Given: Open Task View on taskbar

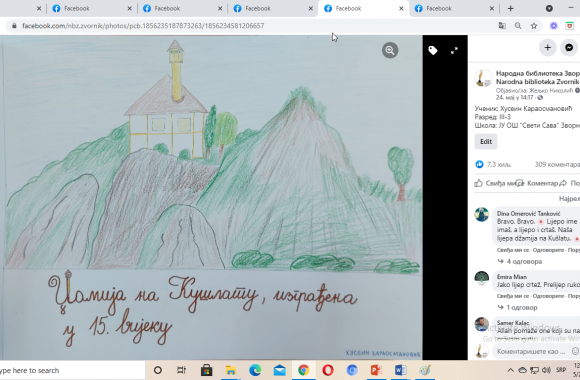Looking at the screenshot, I should point(181,370).
